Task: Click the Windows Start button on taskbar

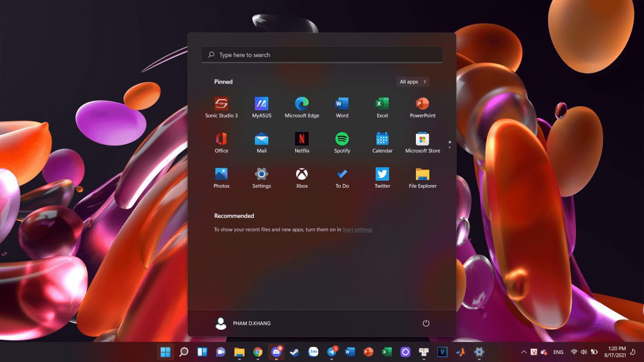Action: pos(165,352)
